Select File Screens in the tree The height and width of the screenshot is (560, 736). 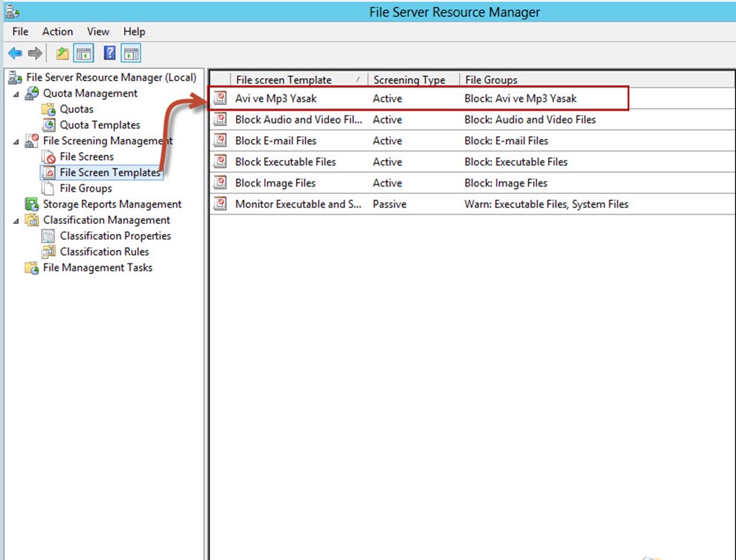click(87, 156)
